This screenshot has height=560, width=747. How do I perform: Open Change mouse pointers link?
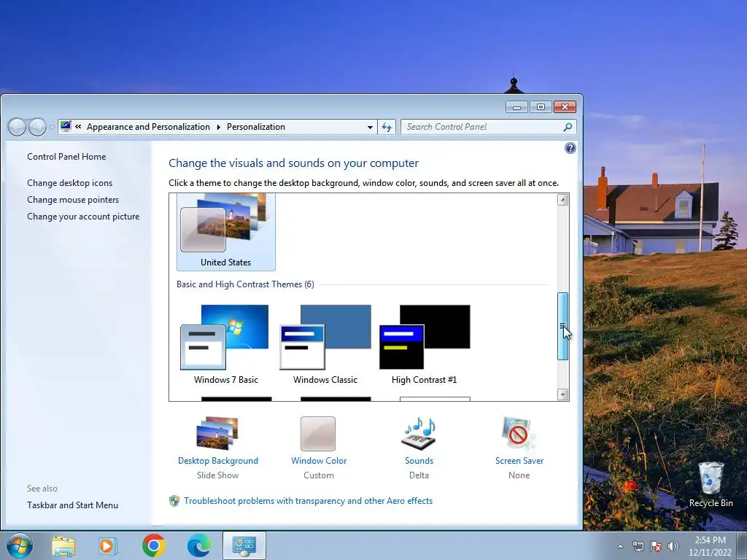pyautogui.click(x=73, y=200)
